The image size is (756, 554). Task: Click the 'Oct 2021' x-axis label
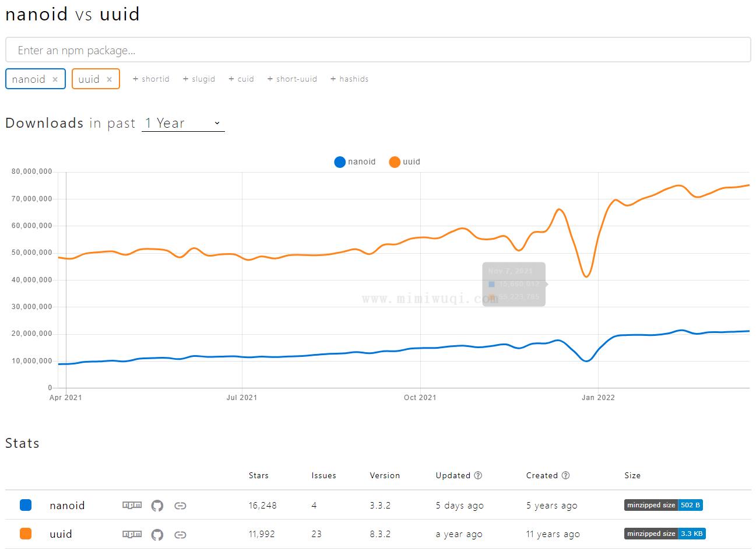(420, 398)
